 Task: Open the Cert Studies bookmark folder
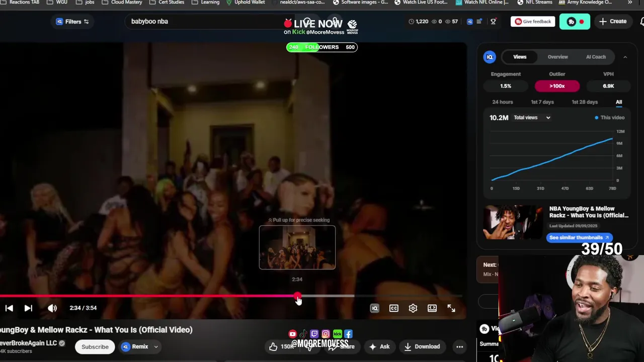pyautogui.click(x=166, y=3)
